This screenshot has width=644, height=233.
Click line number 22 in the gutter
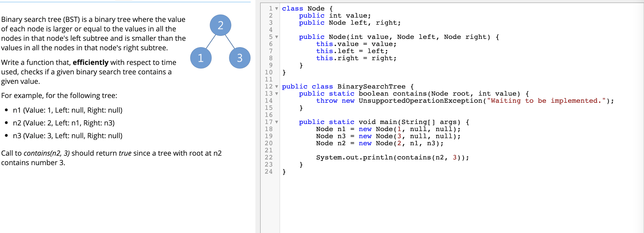[x=269, y=158]
